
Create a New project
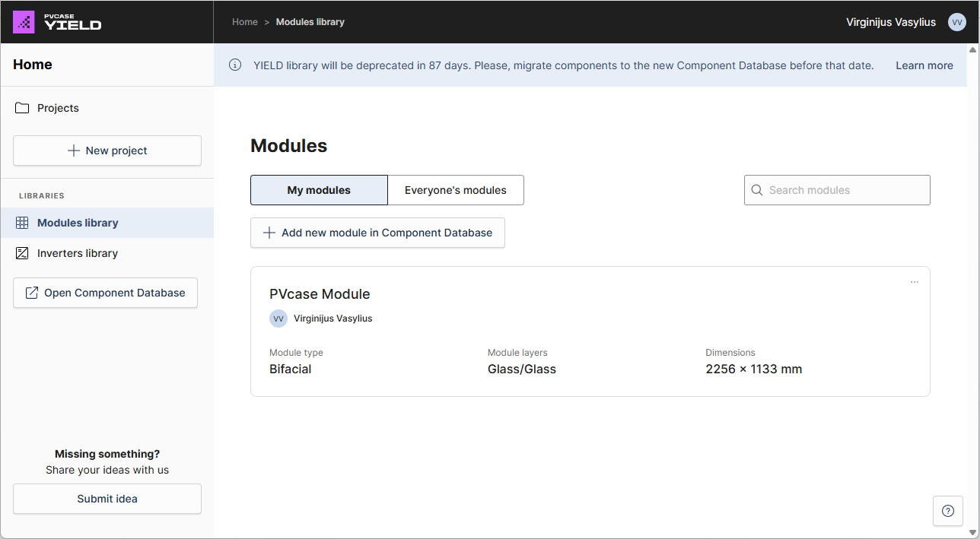(x=107, y=151)
